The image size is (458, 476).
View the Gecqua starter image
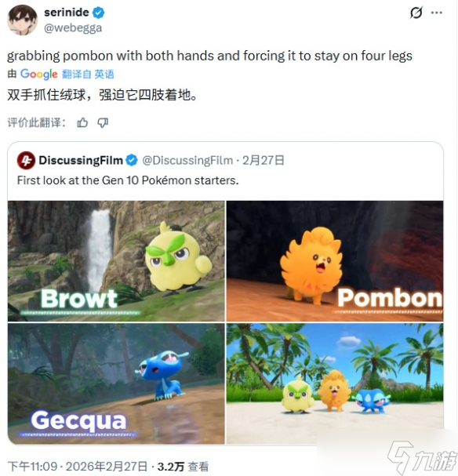click(116, 383)
